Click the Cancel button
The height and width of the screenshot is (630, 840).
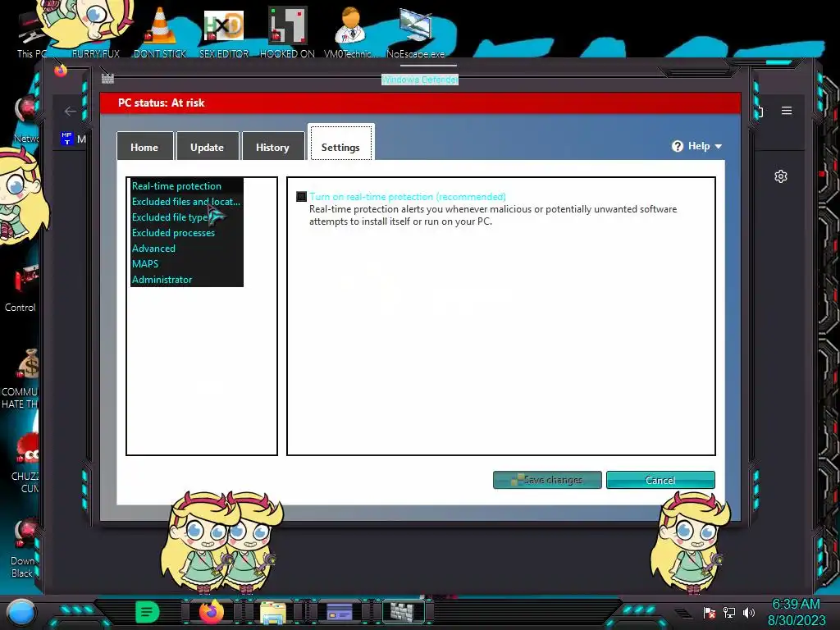pyautogui.click(x=660, y=479)
